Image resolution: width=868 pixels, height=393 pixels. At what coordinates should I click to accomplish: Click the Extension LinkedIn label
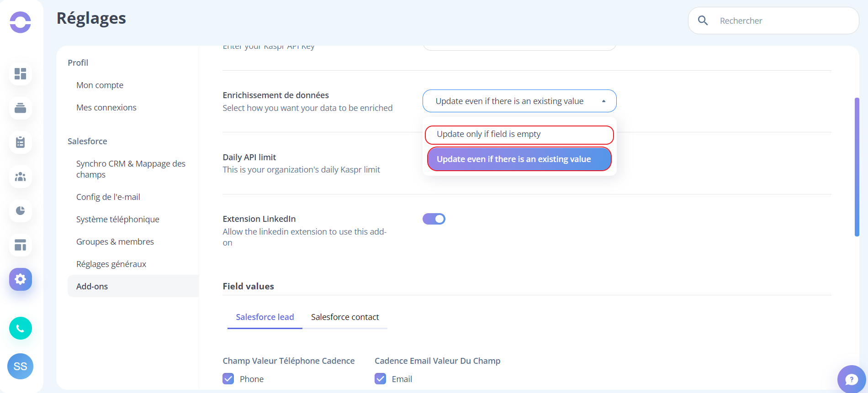[x=259, y=219]
